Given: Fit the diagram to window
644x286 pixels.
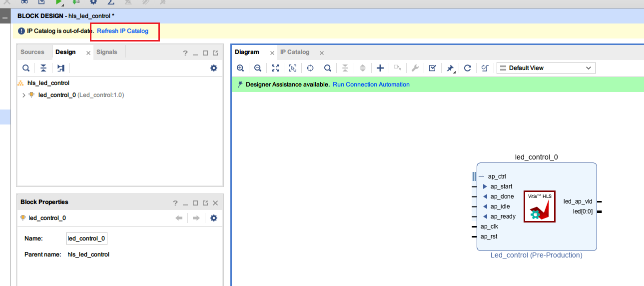Looking at the screenshot, I should click(275, 68).
